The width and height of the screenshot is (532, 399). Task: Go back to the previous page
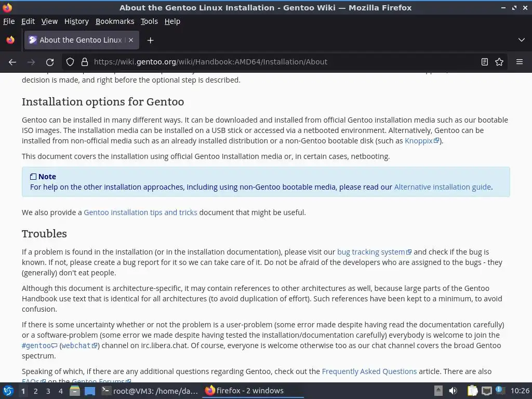[x=12, y=62]
